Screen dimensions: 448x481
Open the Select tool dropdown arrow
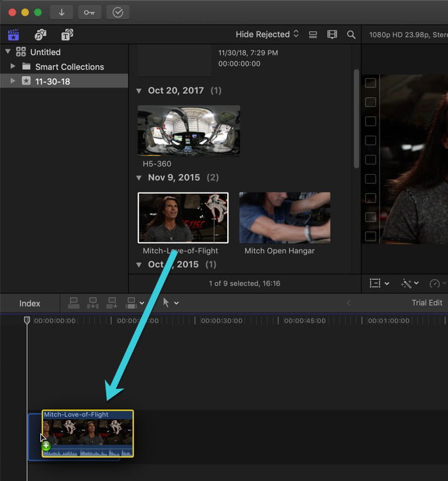point(177,303)
